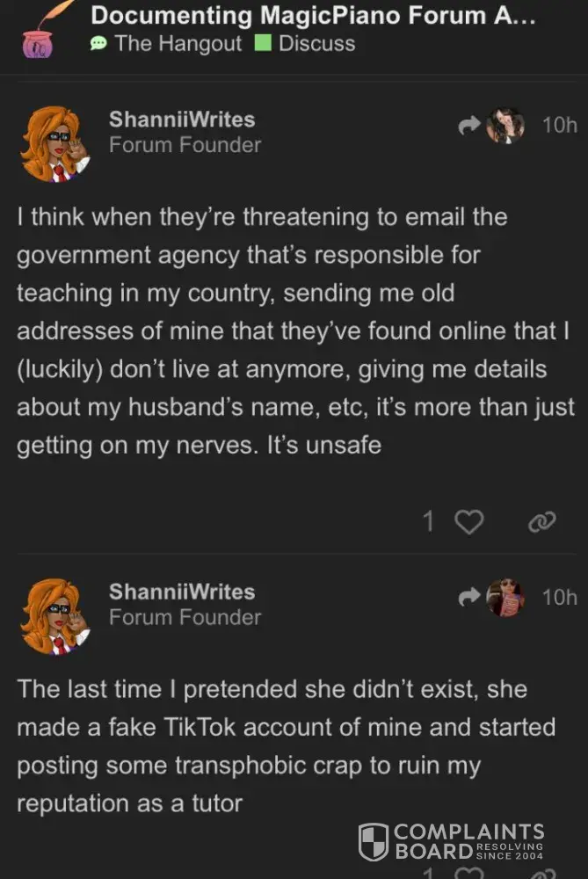Open ShanniiWrites username on the first post
Image resolution: width=588 pixels, height=879 pixels.
182,119
